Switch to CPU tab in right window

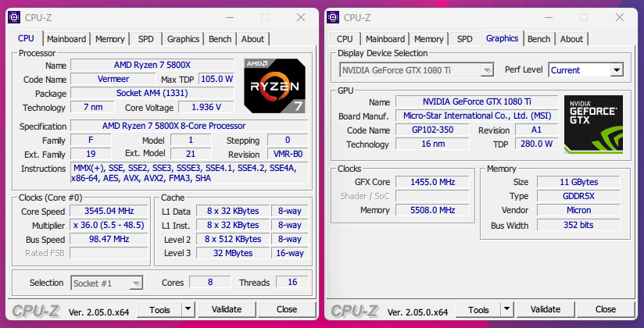[x=345, y=39]
